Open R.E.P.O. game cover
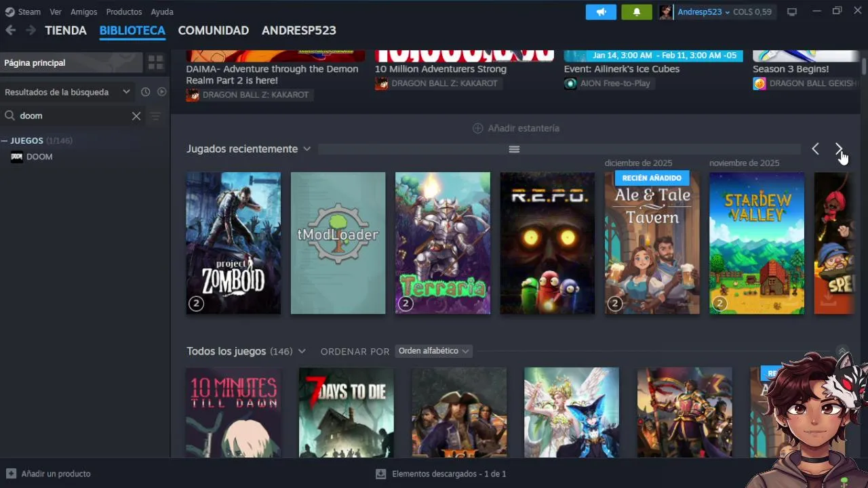The image size is (868, 488). (x=547, y=243)
